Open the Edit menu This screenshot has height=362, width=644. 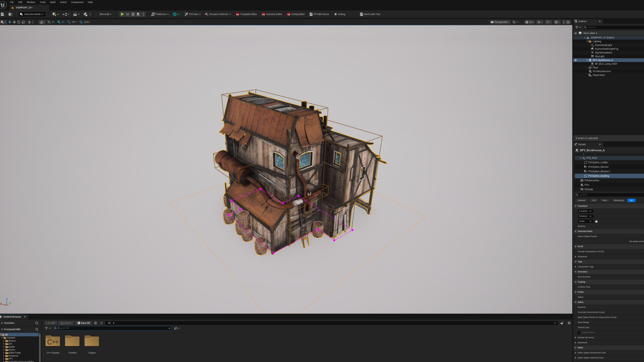click(20, 2)
